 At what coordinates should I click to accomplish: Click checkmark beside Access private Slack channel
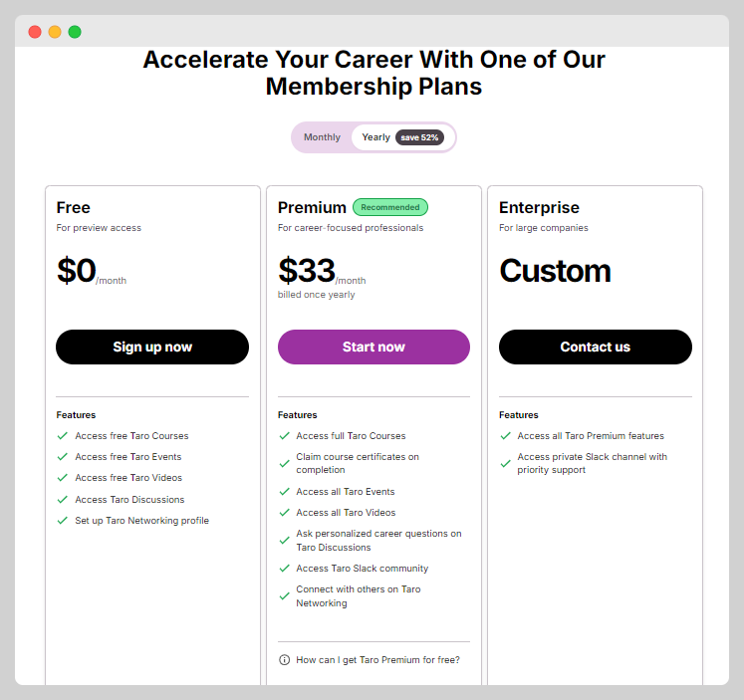tap(506, 463)
